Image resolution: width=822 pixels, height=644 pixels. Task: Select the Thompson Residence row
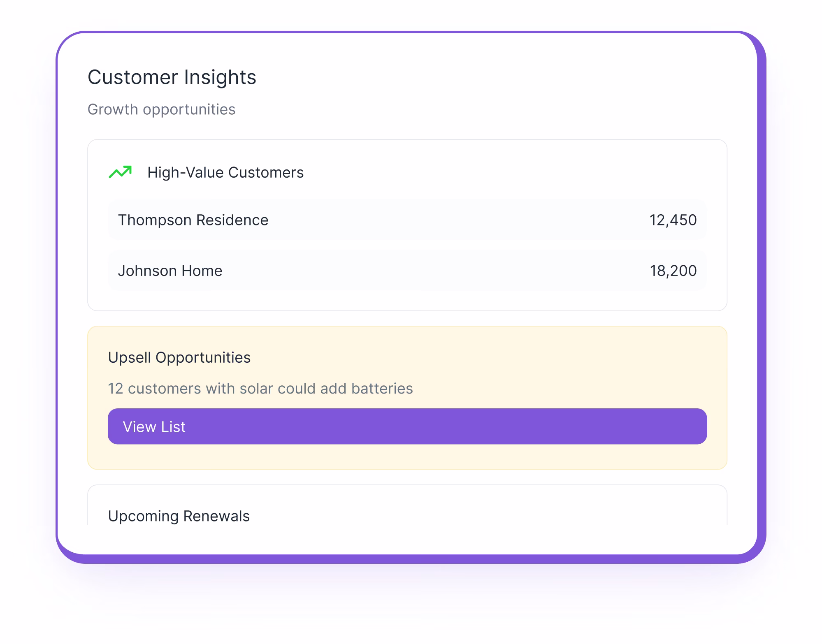click(x=407, y=220)
